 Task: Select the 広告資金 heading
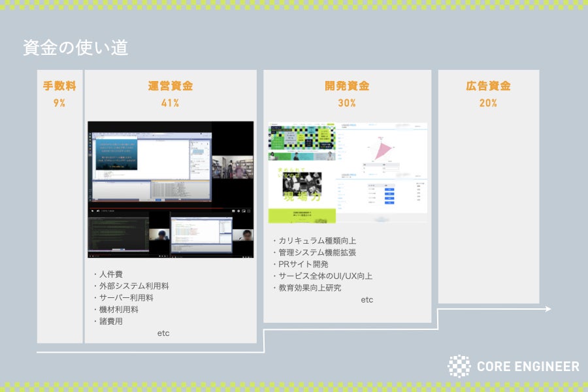pos(488,86)
